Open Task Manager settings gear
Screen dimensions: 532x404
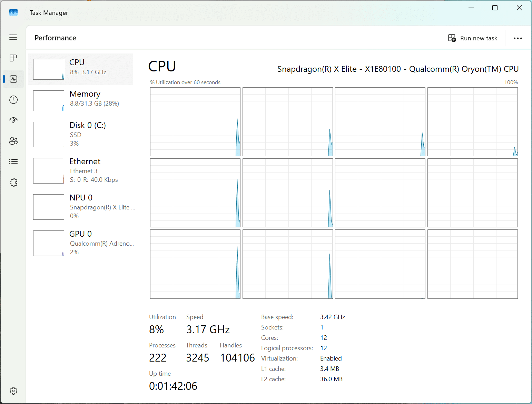click(13, 391)
